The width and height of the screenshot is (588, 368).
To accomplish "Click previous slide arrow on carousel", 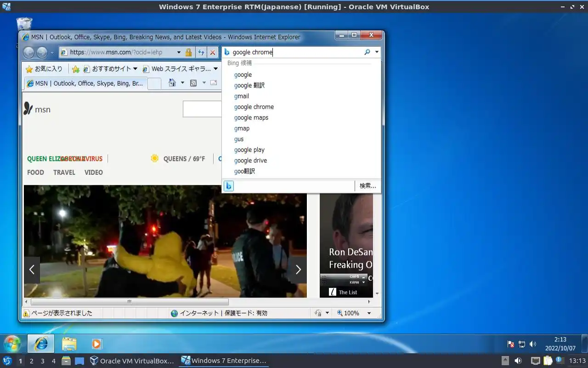I will (x=32, y=270).
